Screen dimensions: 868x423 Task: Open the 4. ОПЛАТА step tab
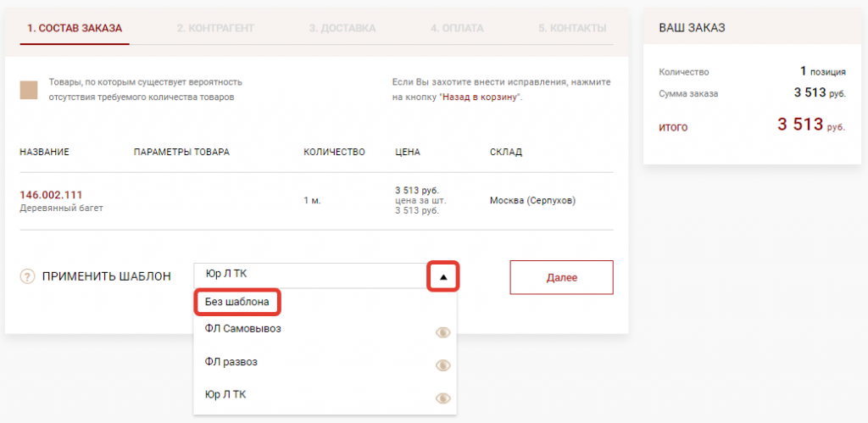pyautogui.click(x=457, y=28)
